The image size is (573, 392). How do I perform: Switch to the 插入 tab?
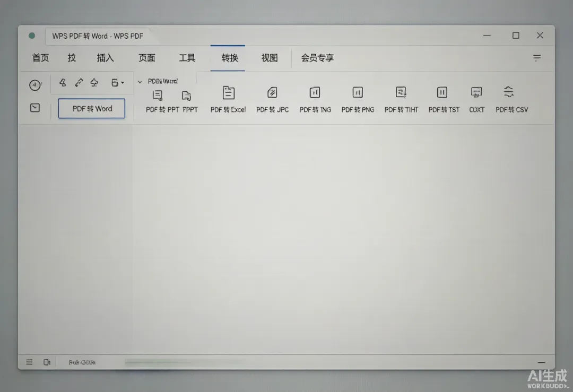(105, 58)
